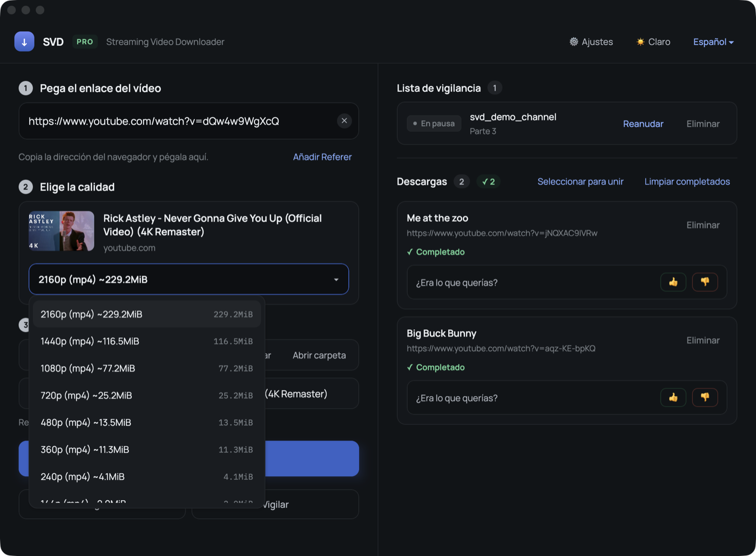This screenshot has width=756, height=556.
Task: Click the svd_demo_channel name
Action: click(x=513, y=117)
